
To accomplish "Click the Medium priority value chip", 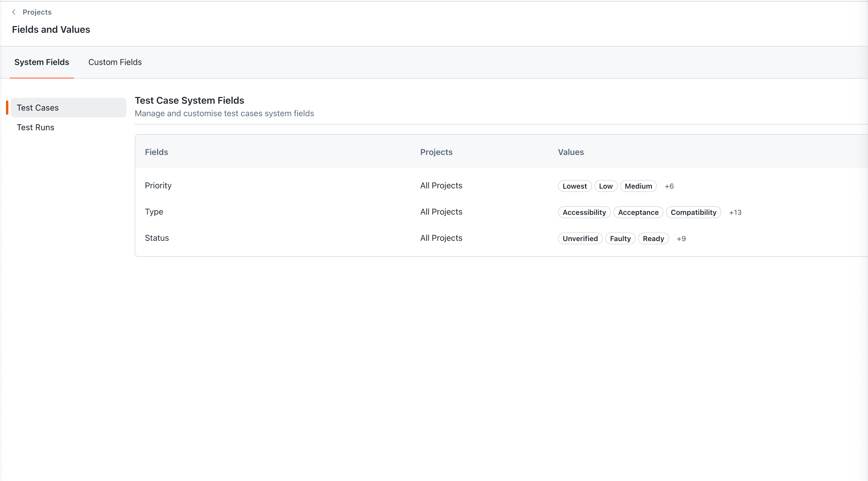I will click(x=638, y=186).
